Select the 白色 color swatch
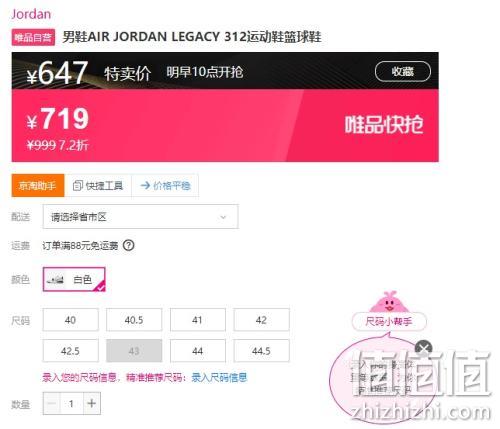This screenshot has height=429, width=500. [74, 279]
